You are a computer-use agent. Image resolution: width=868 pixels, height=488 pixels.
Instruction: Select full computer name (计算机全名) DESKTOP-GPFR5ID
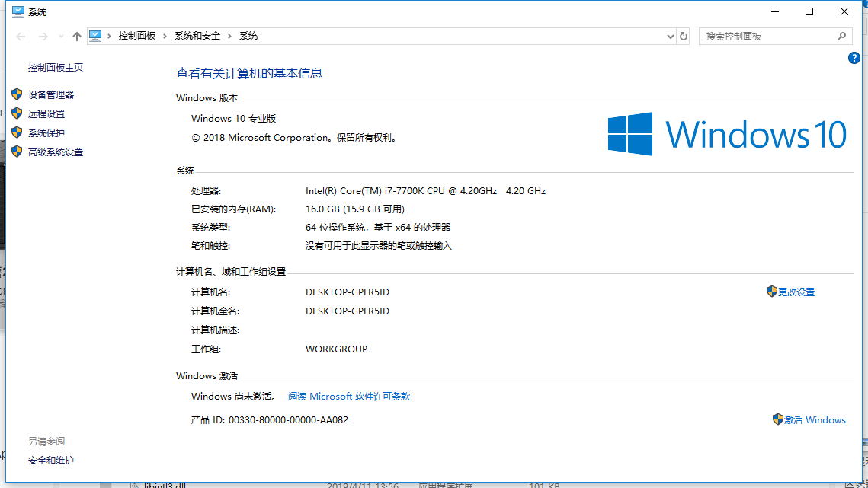[347, 311]
